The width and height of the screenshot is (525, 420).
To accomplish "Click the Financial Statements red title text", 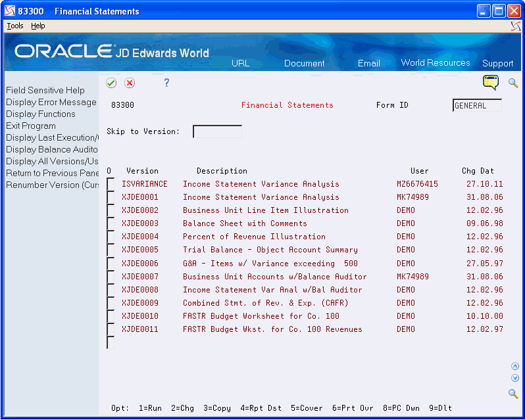I will (287, 105).
